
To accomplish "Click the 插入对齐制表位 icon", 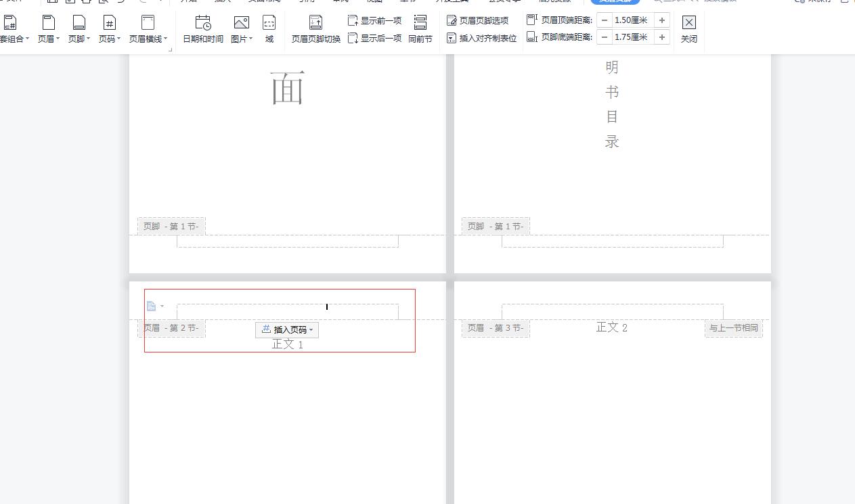I will click(x=481, y=38).
